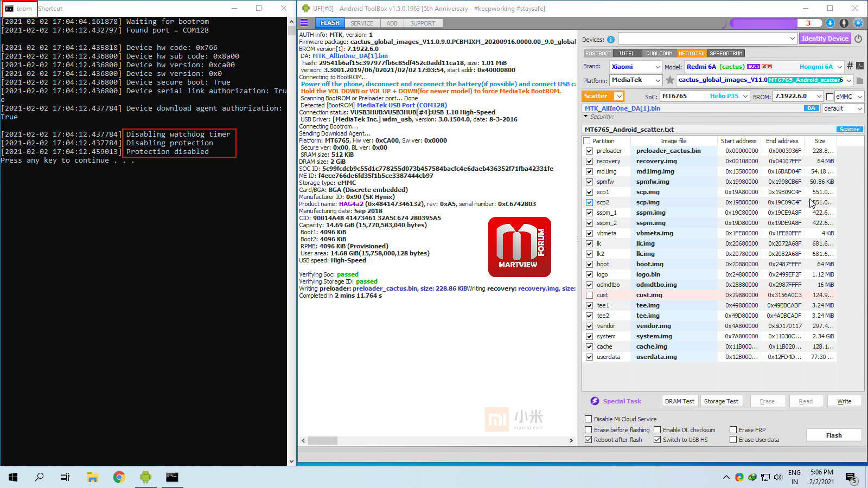Open the notification center icon
The image size is (868, 488).
coord(851,477)
